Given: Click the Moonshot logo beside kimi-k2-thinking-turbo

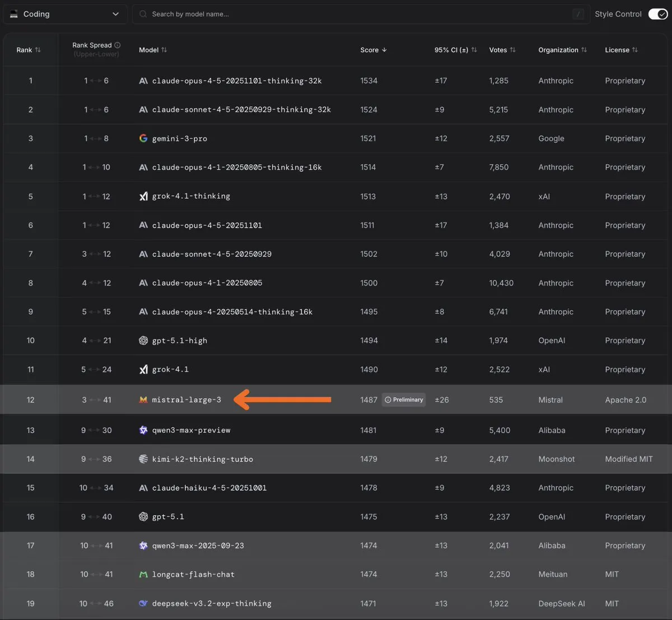Looking at the screenshot, I should [143, 459].
